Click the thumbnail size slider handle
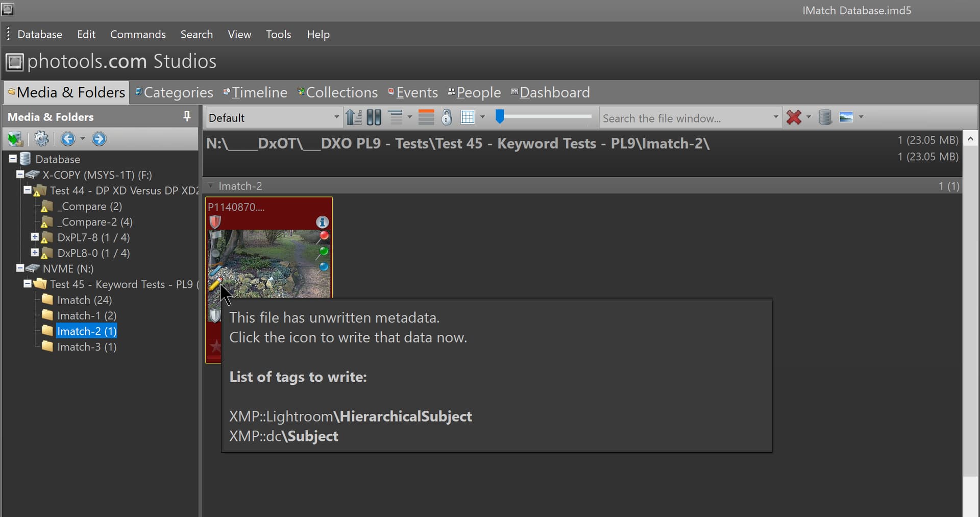980x517 pixels. 500,117
